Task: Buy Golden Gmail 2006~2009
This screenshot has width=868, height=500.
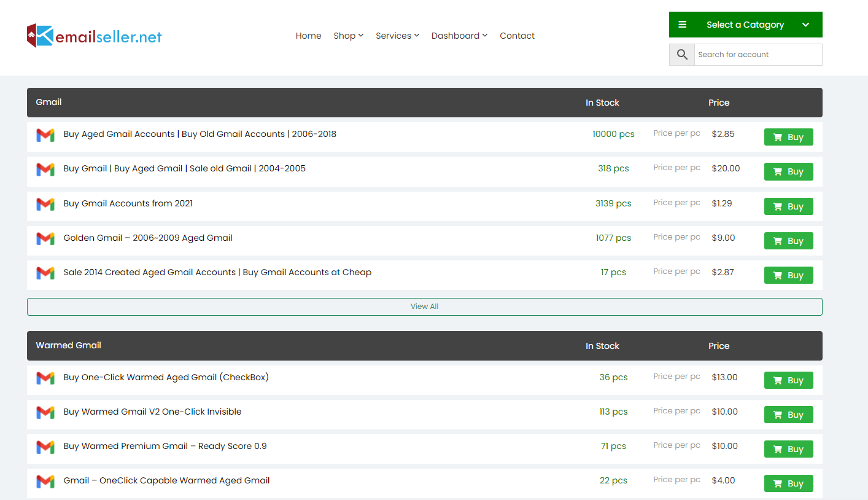Action: [789, 241]
